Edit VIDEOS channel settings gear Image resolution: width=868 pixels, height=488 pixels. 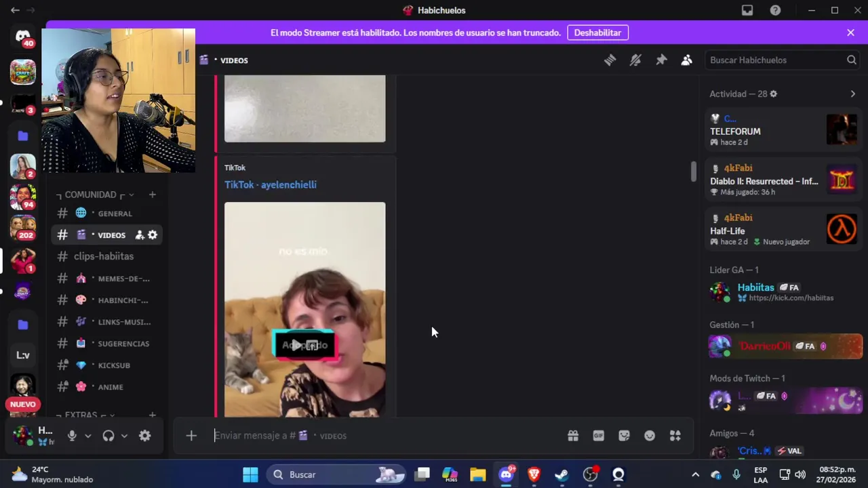[x=153, y=235]
